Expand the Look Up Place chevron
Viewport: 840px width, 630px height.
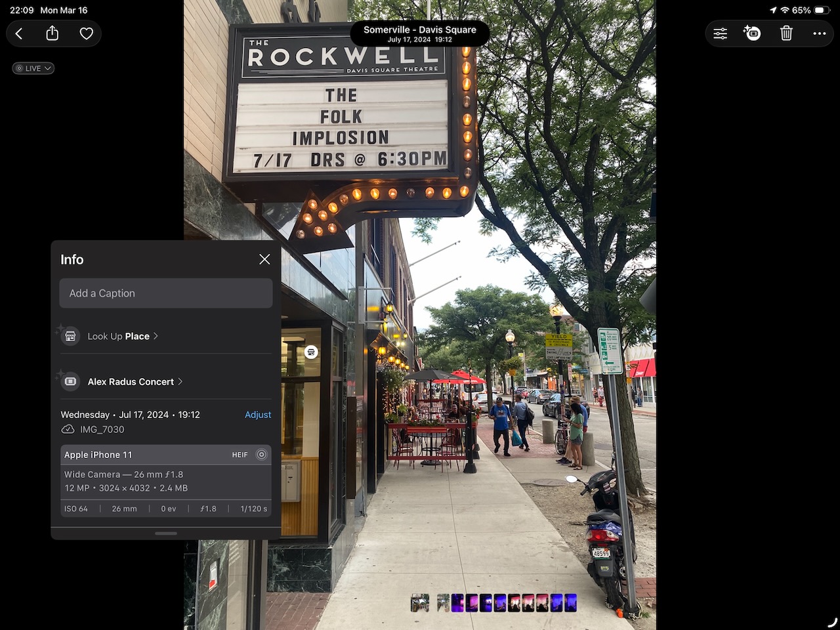coord(156,335)
